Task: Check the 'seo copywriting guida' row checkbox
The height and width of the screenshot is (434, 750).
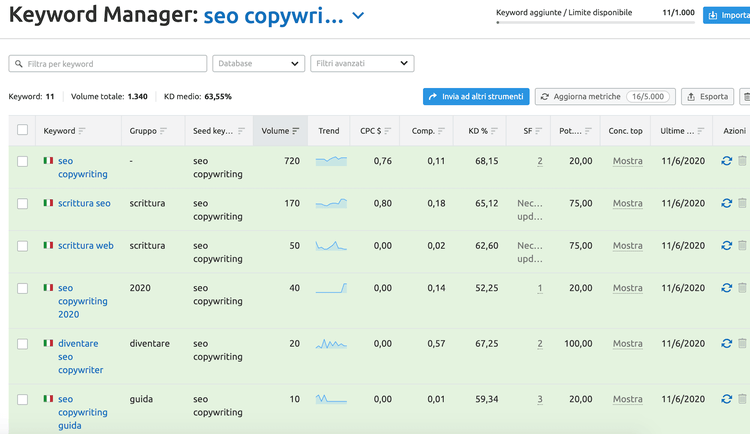Action: (x=22, y=399)
